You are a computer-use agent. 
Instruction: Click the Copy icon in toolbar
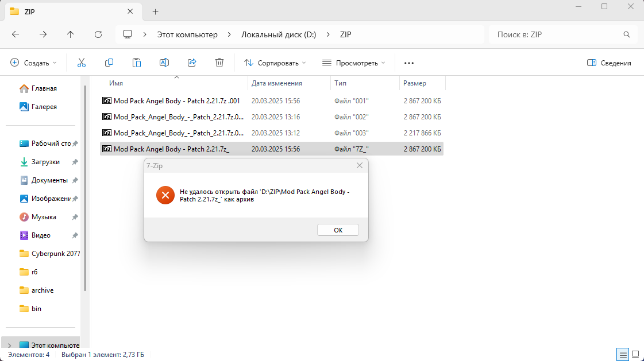109,63
